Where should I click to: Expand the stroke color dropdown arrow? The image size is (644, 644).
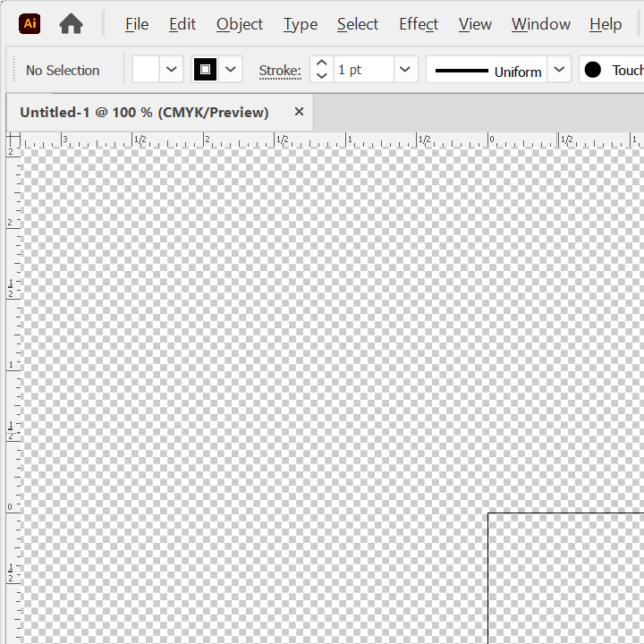(x=231, y=70)
